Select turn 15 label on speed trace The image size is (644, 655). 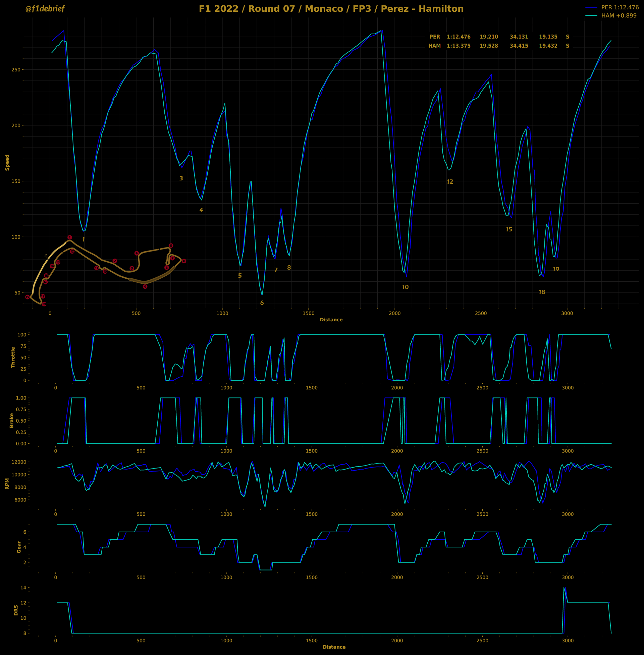point(509,229)
